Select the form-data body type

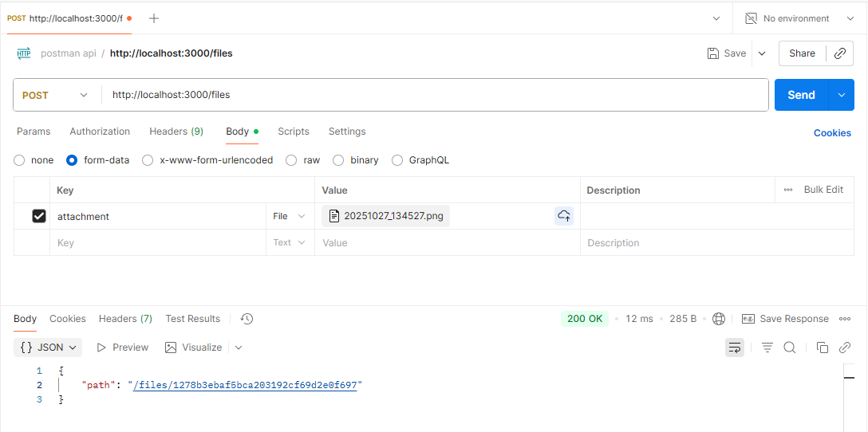(x=72, y=160)
